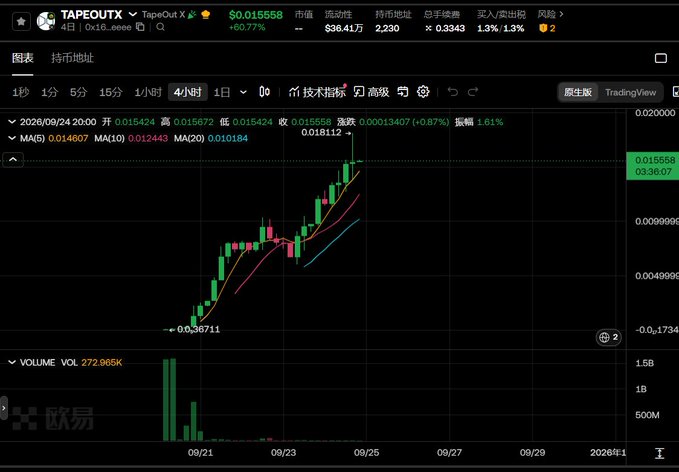679x472 pixels.
Task: Click the 09/25 date on time axis
Action: click(x=366, y=453)
